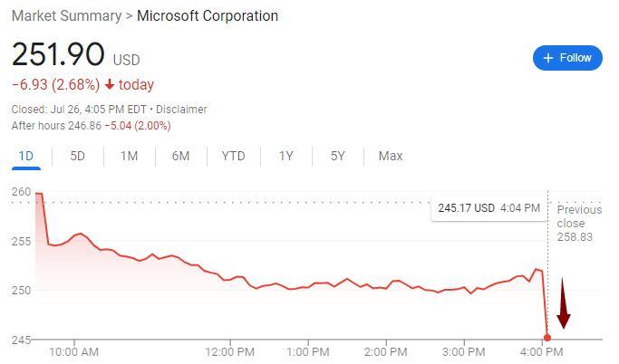
Task: Click the 251.90 stock price
Action: point(58,55)
